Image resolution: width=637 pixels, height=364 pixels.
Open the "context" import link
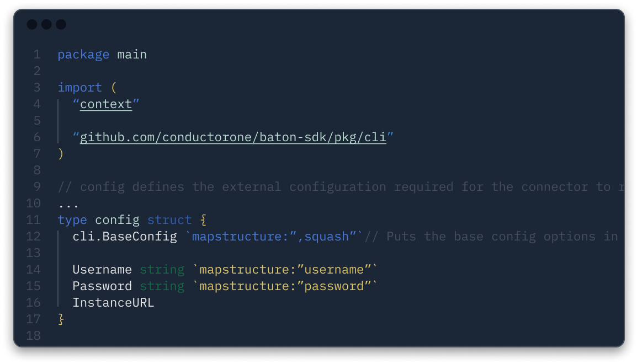[x=106, y=104]
